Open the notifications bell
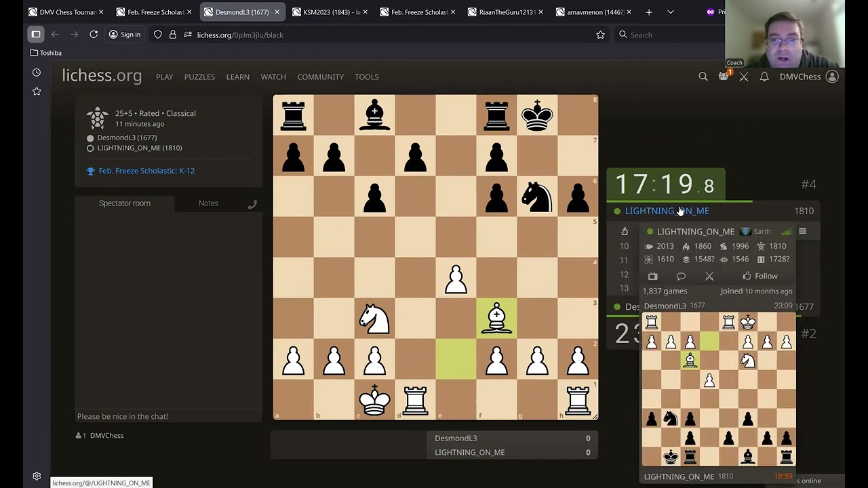Screen dimensions: 868x488 [764, 77]
